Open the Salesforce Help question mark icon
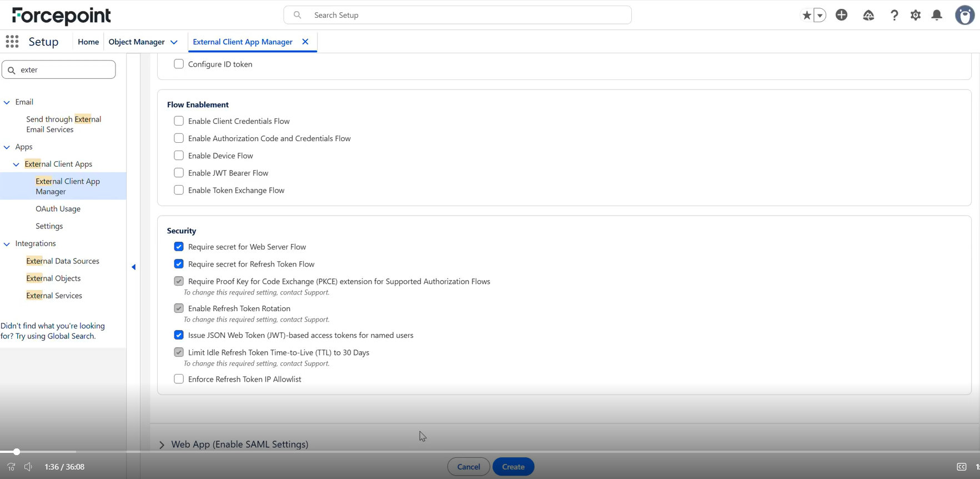 point(894,15)
